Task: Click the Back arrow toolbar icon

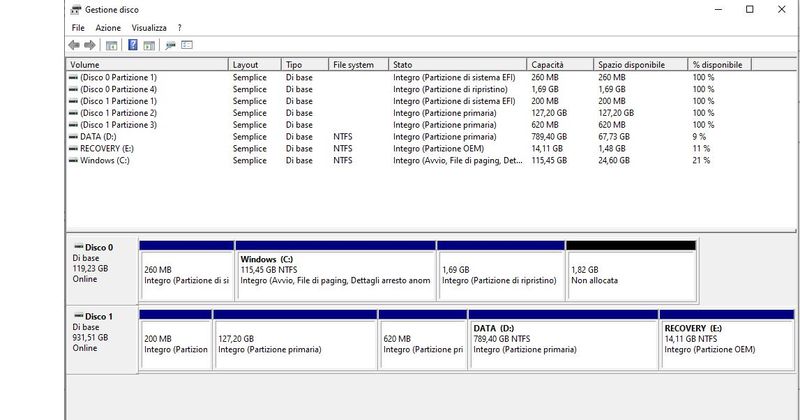Action: point(74,45)
